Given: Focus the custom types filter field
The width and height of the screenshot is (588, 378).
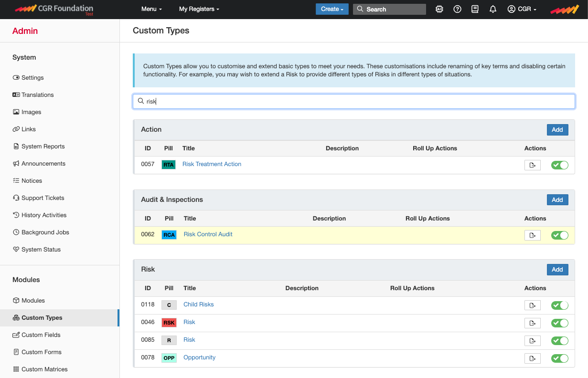Looking at the screenshot, I should 354,101.
